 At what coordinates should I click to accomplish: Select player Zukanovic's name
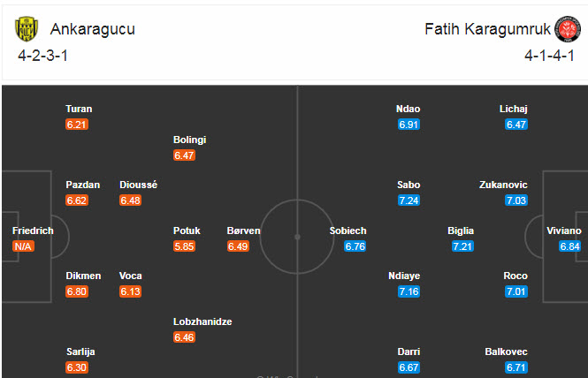tap(503, 185)
